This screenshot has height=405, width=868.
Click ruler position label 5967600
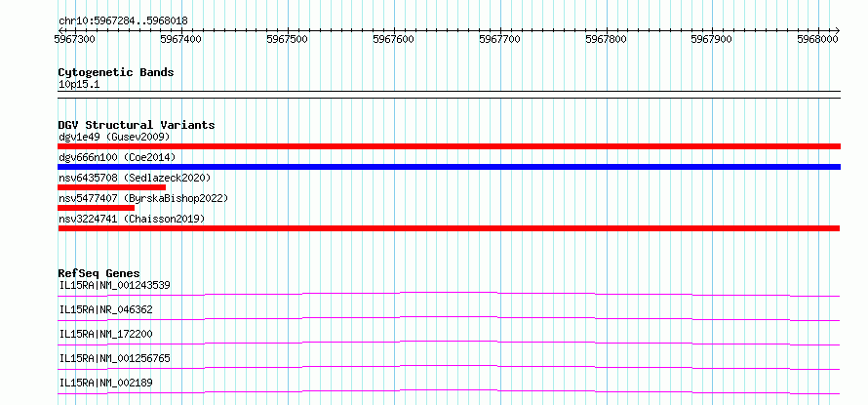(x=393, y=39)
